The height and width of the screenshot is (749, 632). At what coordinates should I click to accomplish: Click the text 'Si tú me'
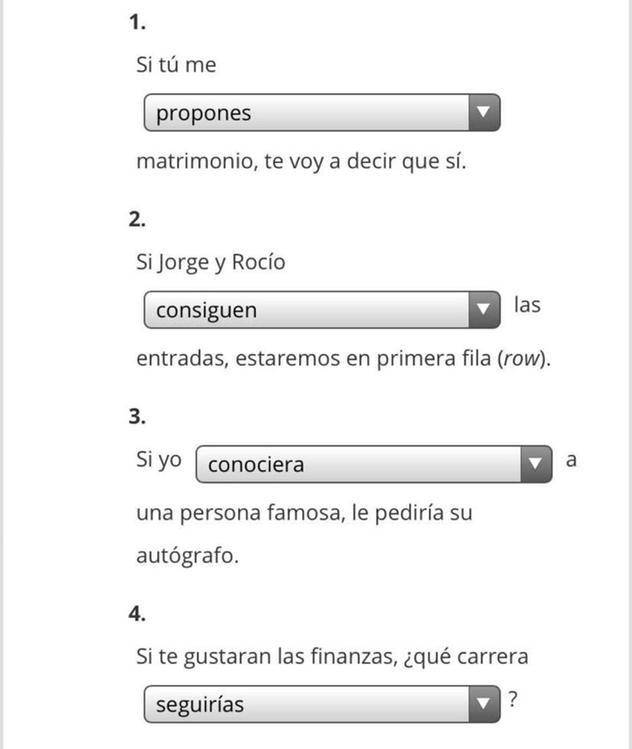point(176,64)
